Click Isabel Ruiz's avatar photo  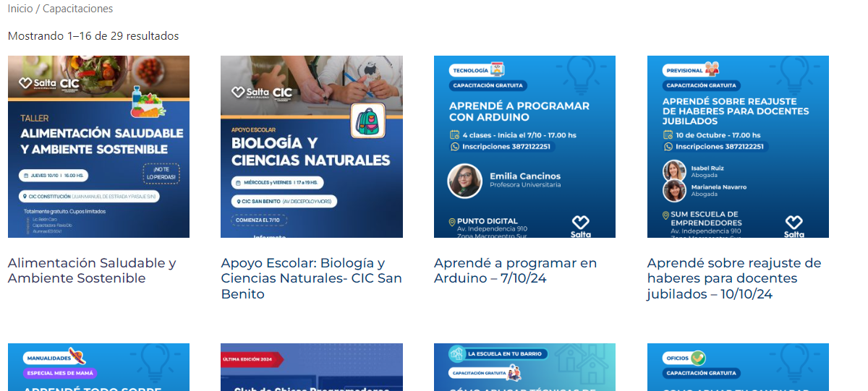674,171
